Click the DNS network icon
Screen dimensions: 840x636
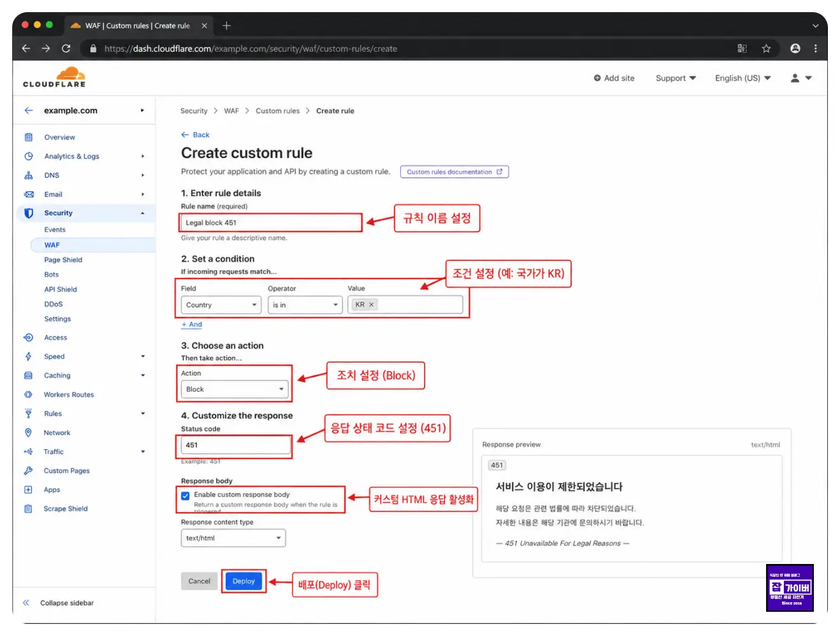(x=28, y=175)
